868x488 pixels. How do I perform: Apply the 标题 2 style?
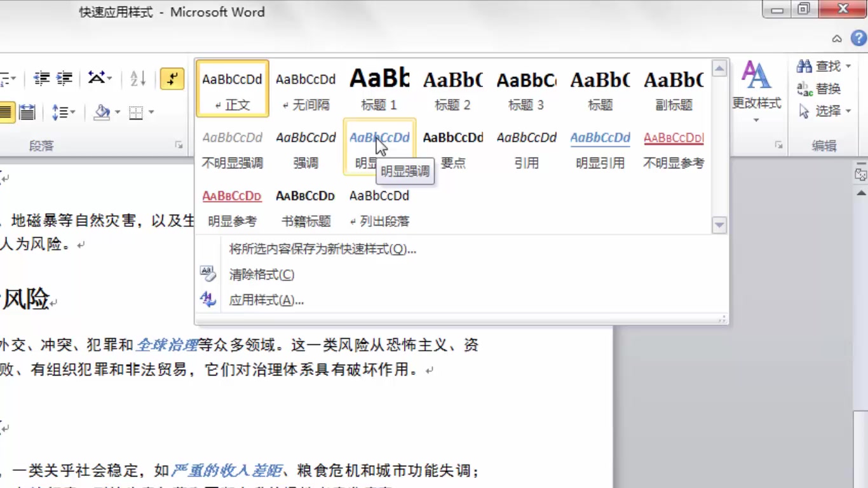453,89
